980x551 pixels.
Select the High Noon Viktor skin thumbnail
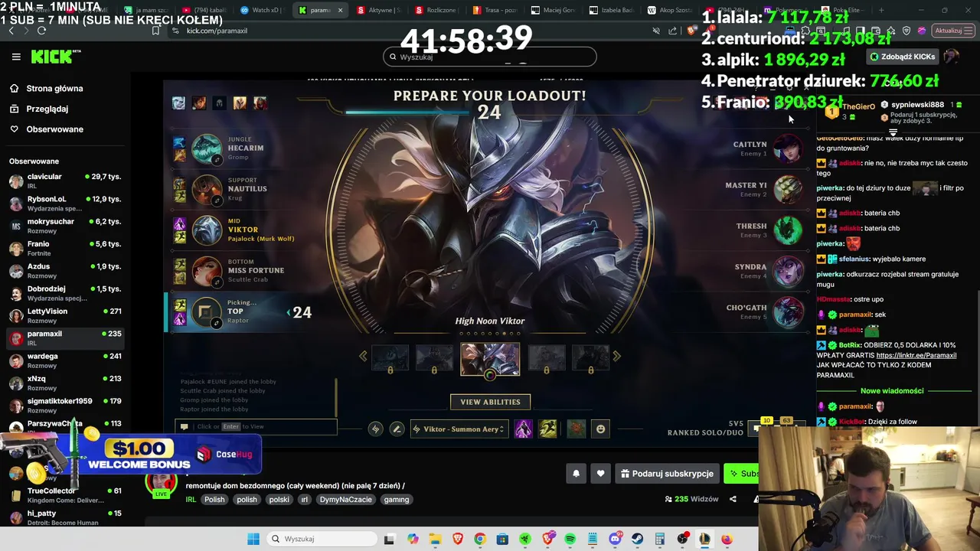[490, 359]
